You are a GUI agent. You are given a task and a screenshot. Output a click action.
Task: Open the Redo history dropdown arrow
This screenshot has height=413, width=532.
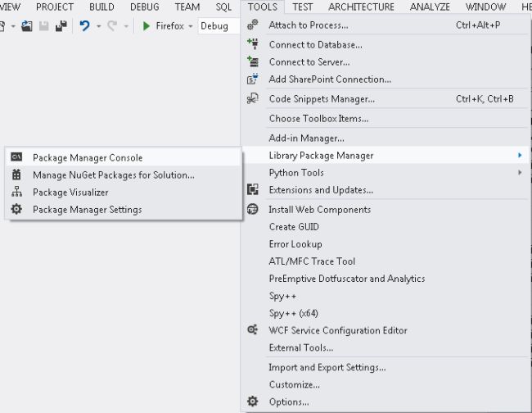[126, 26]
